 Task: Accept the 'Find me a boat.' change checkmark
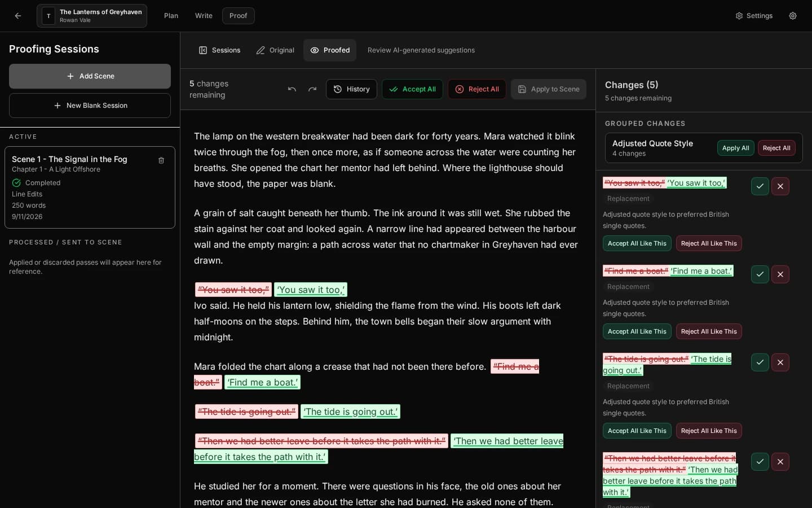tap(760, 274)
